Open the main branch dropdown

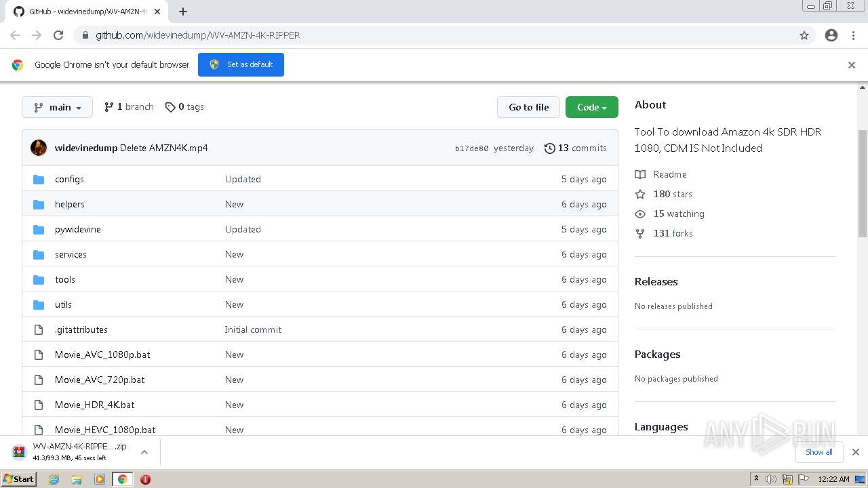point(57,107)
